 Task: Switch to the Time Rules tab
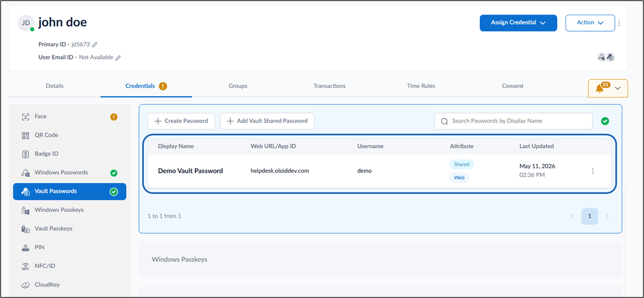[421, 86]
